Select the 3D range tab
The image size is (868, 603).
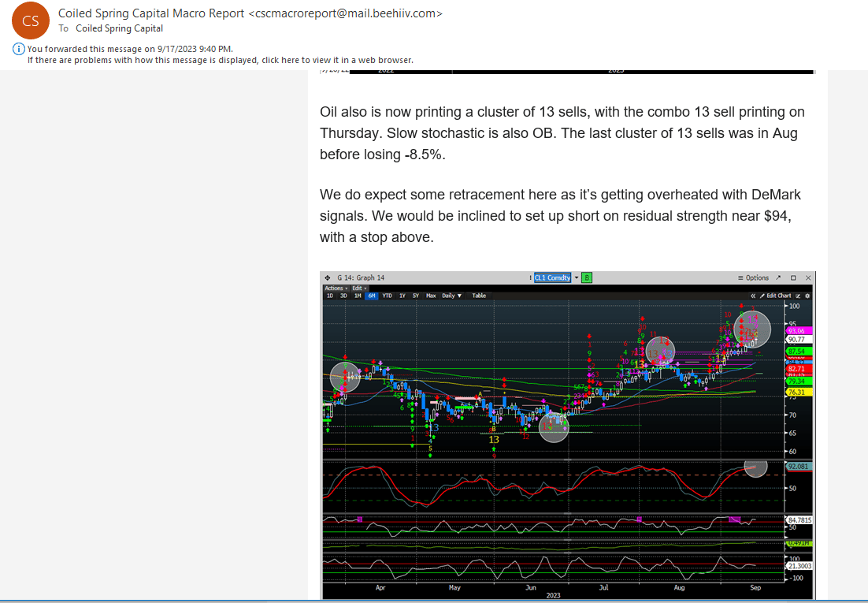tap(343, 296)
